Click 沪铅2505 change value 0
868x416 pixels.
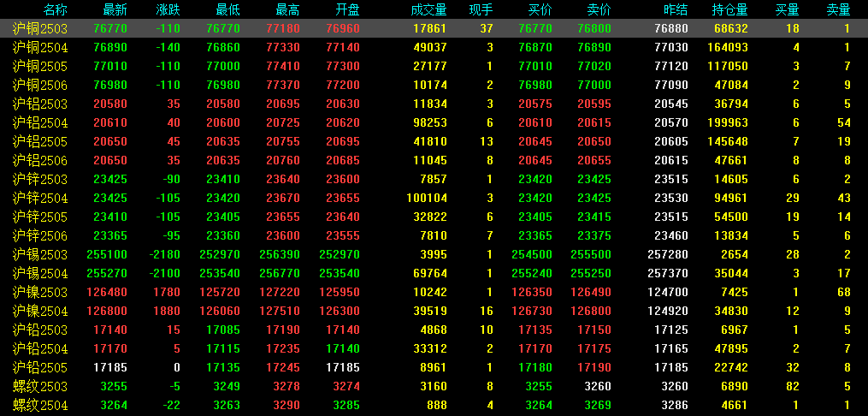coord(177,368)
